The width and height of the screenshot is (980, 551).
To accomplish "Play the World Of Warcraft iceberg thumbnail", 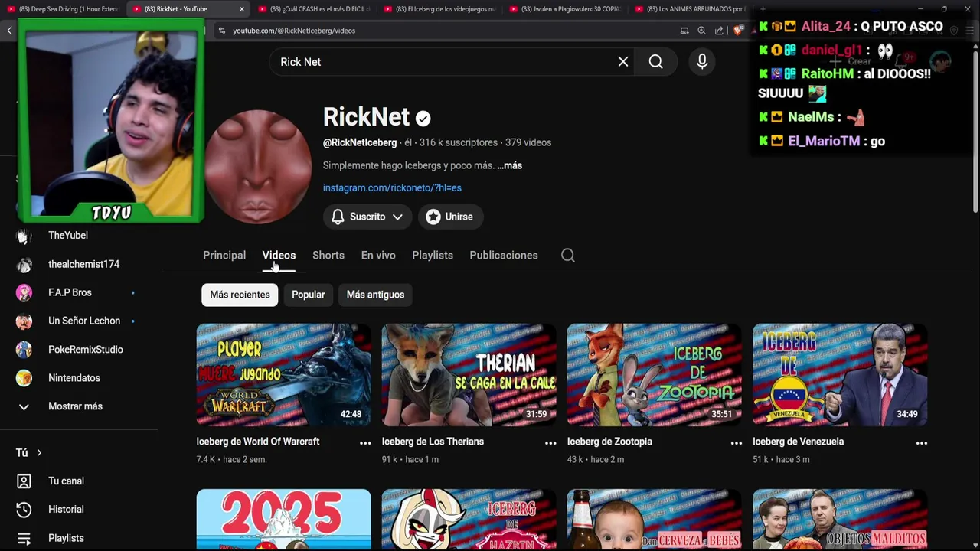I will point(283,374).
